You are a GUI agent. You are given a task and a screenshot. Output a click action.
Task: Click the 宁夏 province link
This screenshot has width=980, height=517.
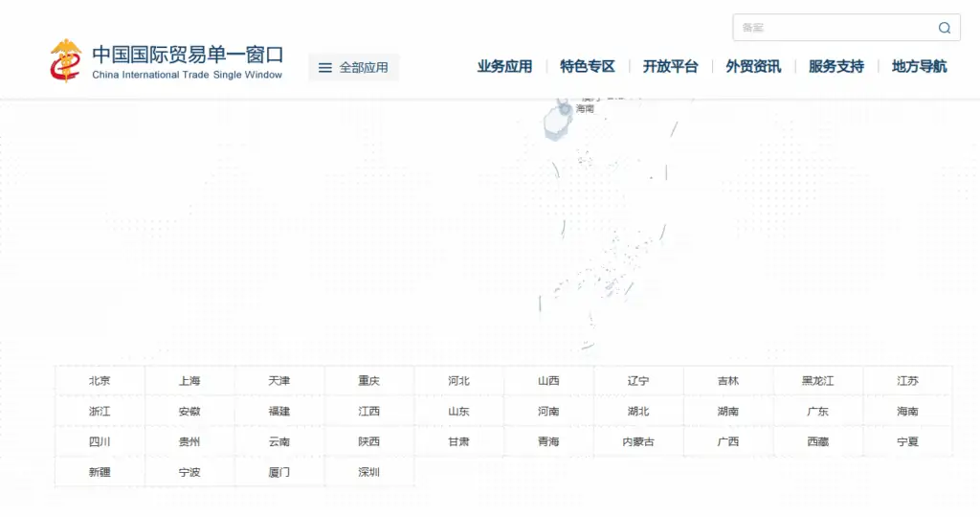click(x=907, y=442)
